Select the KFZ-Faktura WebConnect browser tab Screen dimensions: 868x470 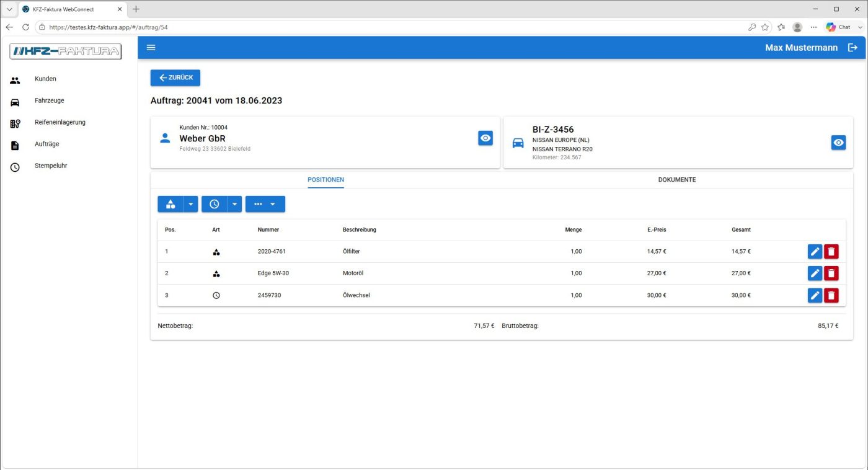coord(72,9)
